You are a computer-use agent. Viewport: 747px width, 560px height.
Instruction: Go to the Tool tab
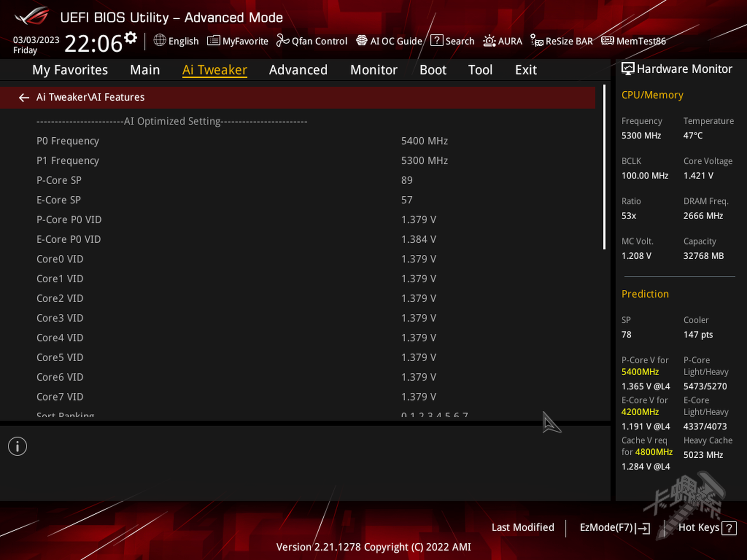[x=480, y=70]
